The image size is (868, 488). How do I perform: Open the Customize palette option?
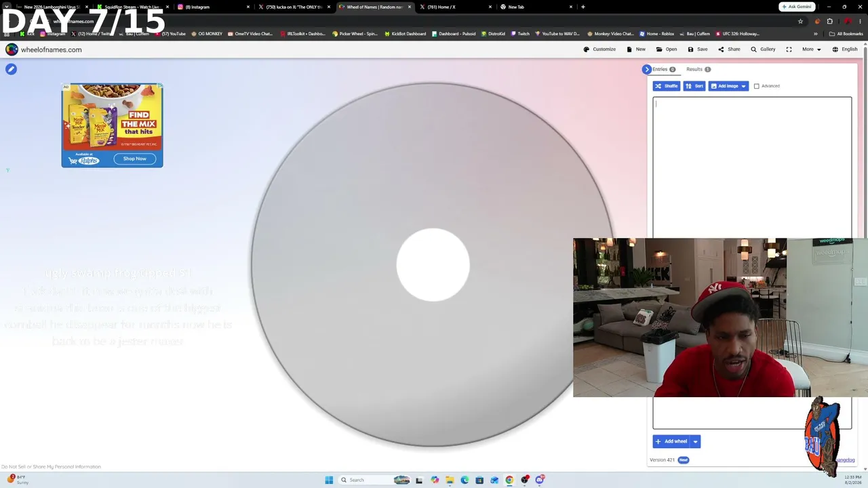coord(599,49)
